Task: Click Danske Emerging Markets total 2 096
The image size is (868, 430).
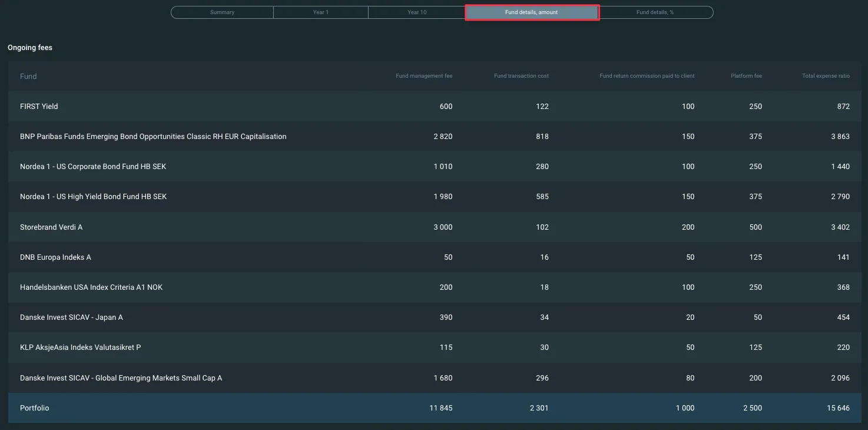Action: coord(840,378)
